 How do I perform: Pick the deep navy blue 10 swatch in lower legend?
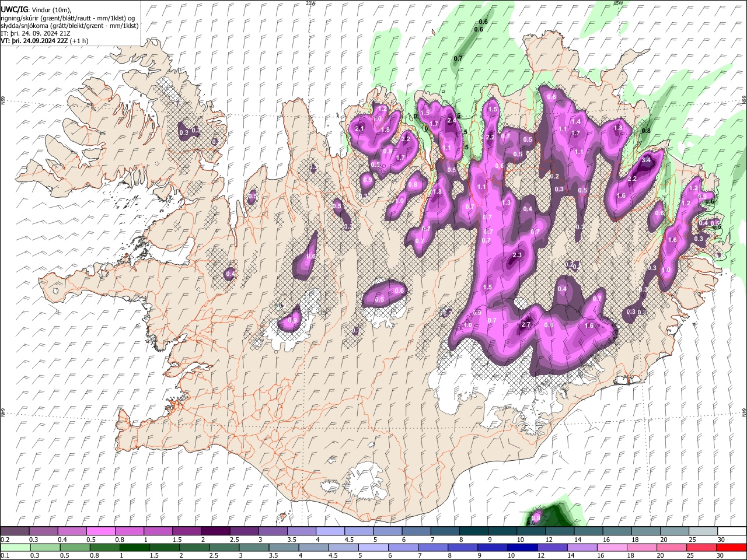pos(521,548)
